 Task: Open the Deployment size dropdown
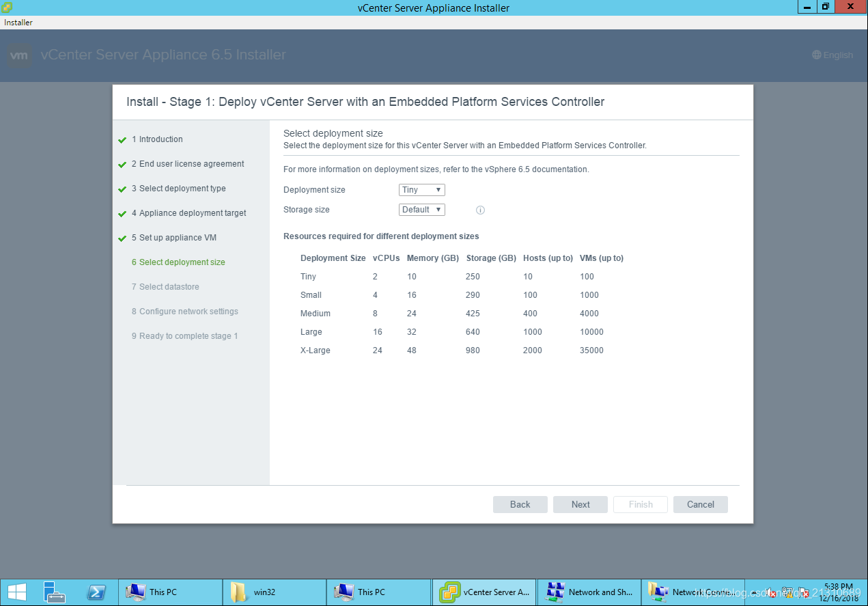[x=422, y=190]
